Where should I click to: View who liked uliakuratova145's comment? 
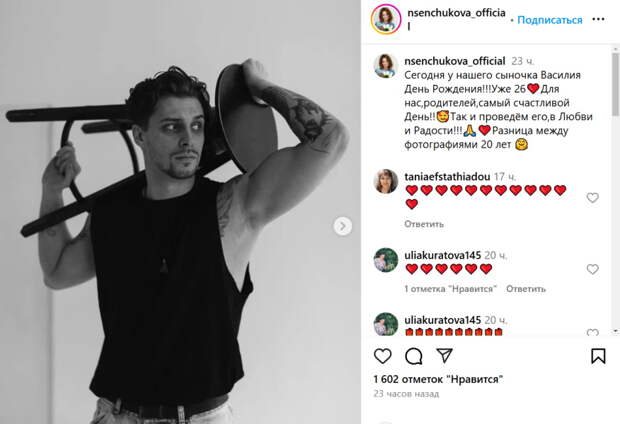[450, 289]
